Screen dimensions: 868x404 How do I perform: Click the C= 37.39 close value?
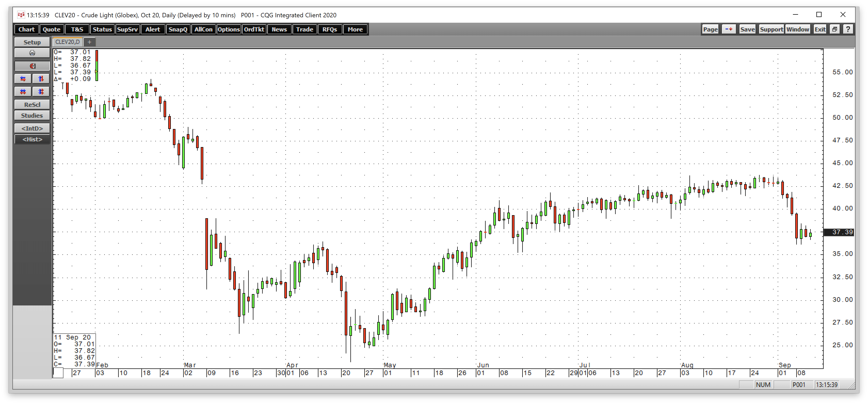74,364
